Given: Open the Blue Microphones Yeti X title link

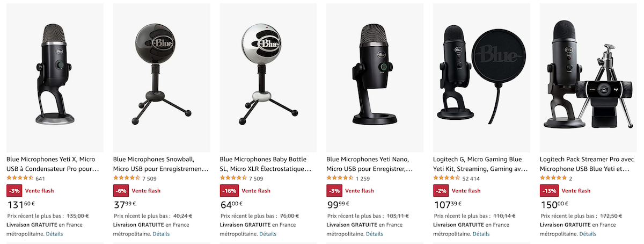Looking at the screenshot, I should [53, 164].
